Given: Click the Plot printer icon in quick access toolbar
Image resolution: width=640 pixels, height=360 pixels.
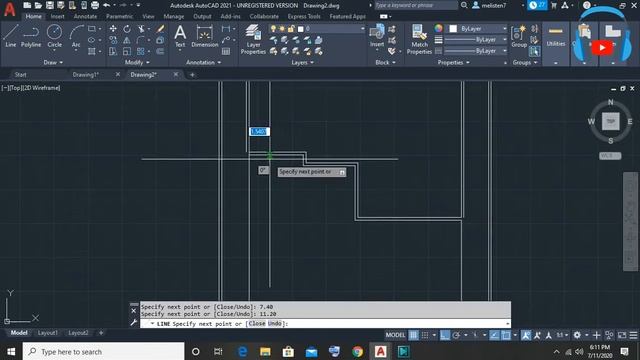Looking at the screenshot, I should 95,5.
